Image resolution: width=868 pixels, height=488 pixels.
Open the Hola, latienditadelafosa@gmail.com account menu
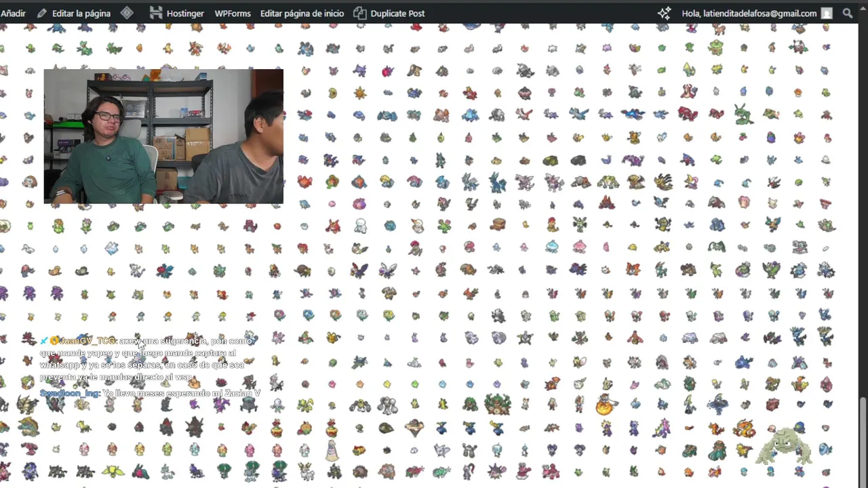pyautogui.click(x=757, y=13)
